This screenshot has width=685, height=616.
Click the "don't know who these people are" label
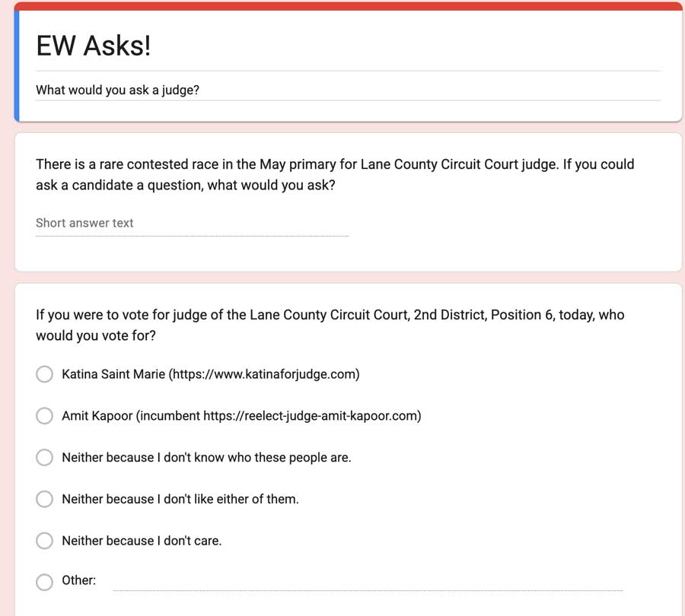point(206,458)
